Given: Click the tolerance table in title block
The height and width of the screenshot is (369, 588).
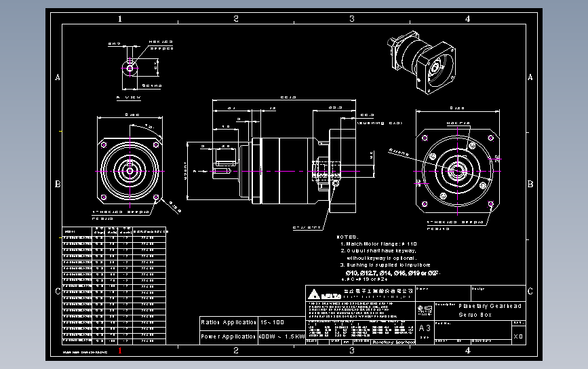Looking at the screenshot, I should pos(360,330).
